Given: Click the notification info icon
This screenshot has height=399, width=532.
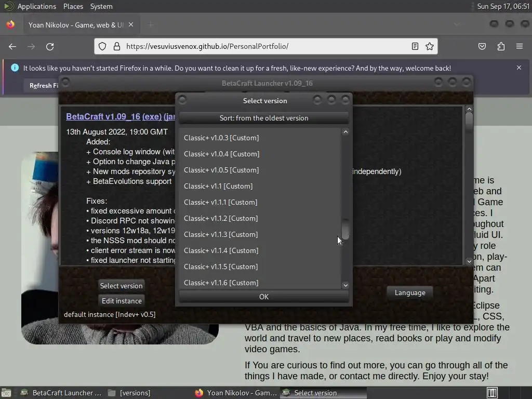Looking at the screenshot, I should tap(15, 68).
